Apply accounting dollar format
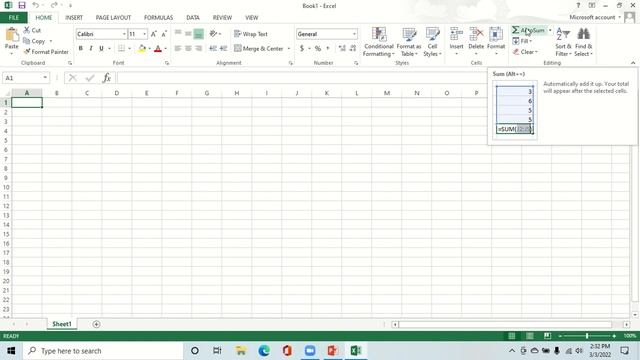The image size is (640, 360). [x=302, y=48]
